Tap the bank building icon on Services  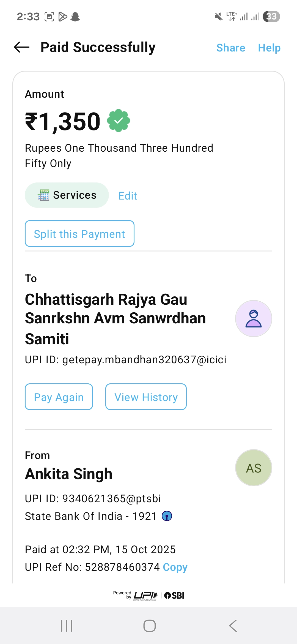tap(43, 195)
